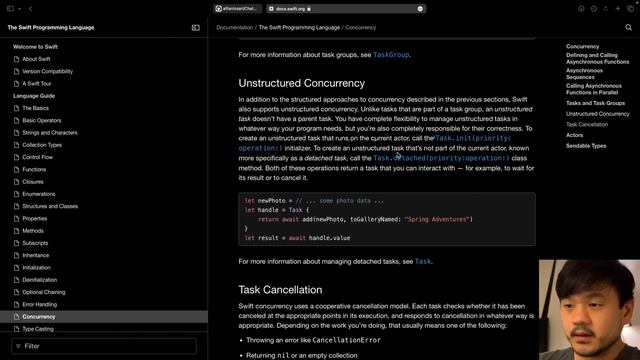Jump to Task Cancellation outline entry
This screenshot has height=360, width=640.
587,124
